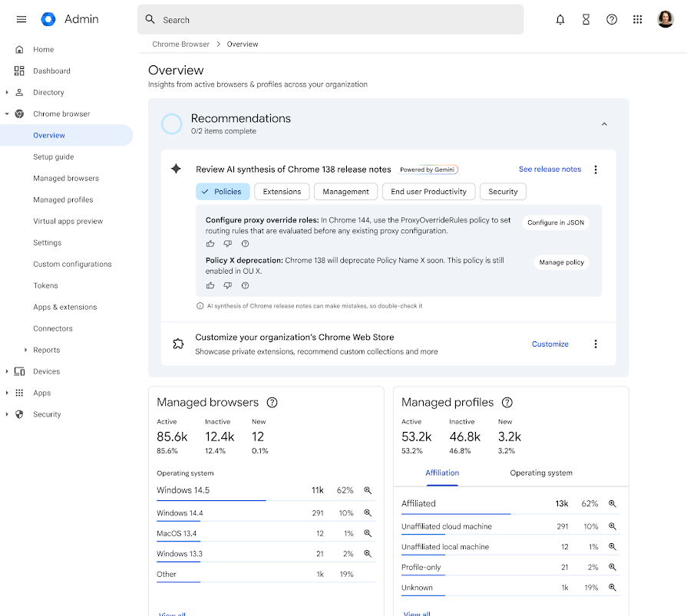Open Custom configurations in the sidebar
The image size is (687, 616).
click(72, 264)
